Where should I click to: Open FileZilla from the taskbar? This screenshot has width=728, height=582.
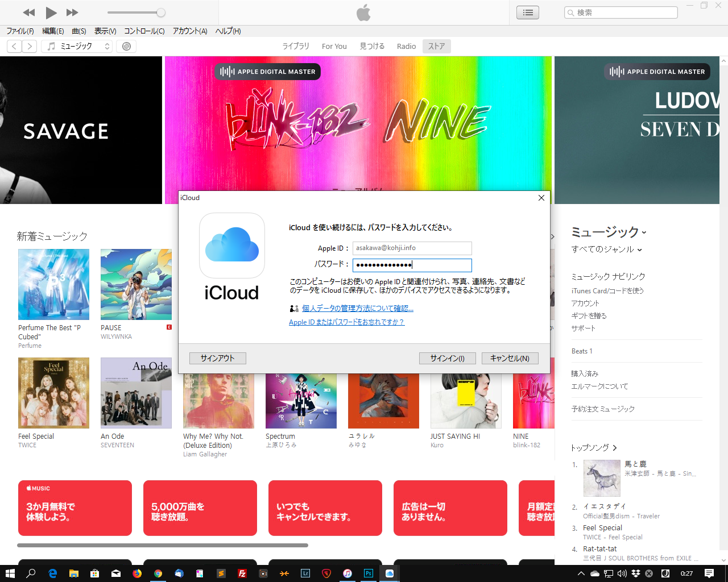click(242, 573)
